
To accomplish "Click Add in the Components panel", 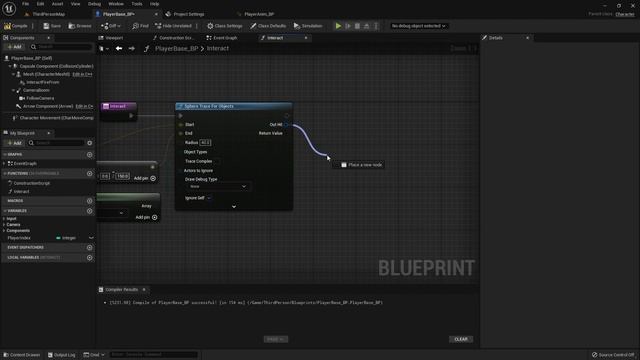I will tap(14, 47).
